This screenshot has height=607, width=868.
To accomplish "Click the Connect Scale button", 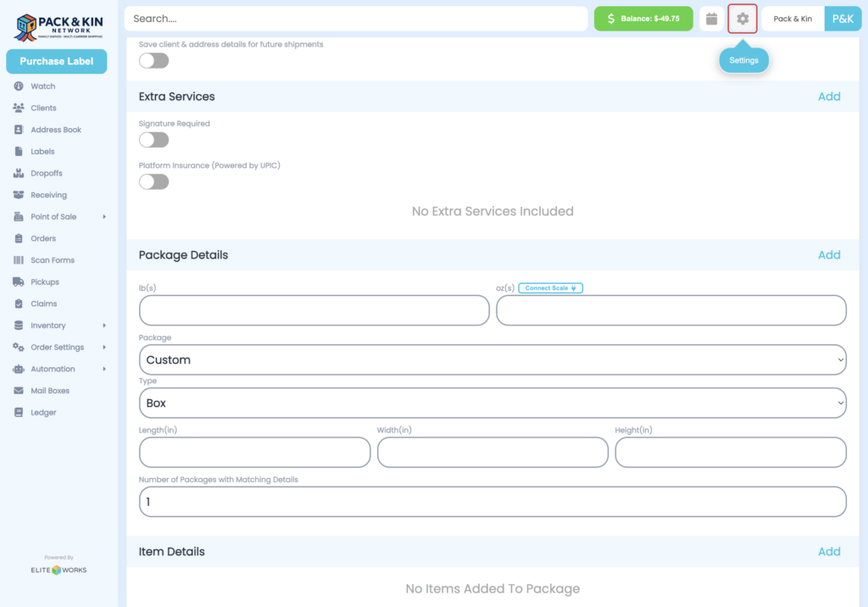I will [551, 288].
